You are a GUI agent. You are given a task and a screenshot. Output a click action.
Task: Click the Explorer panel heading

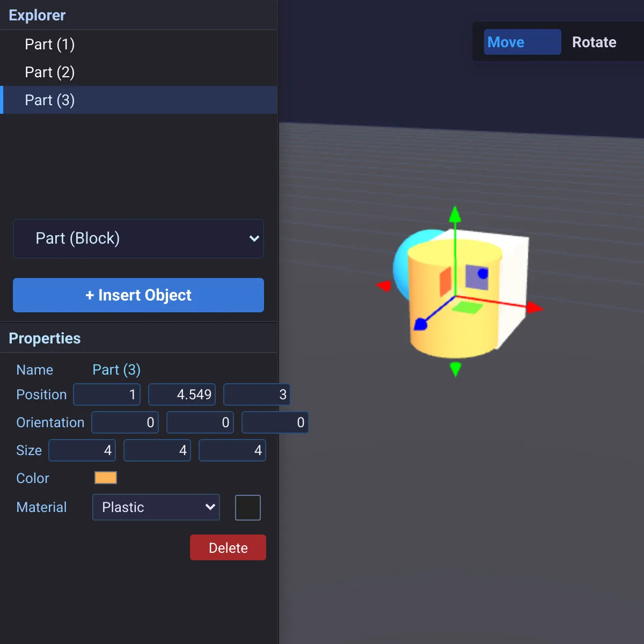(37, 15)
